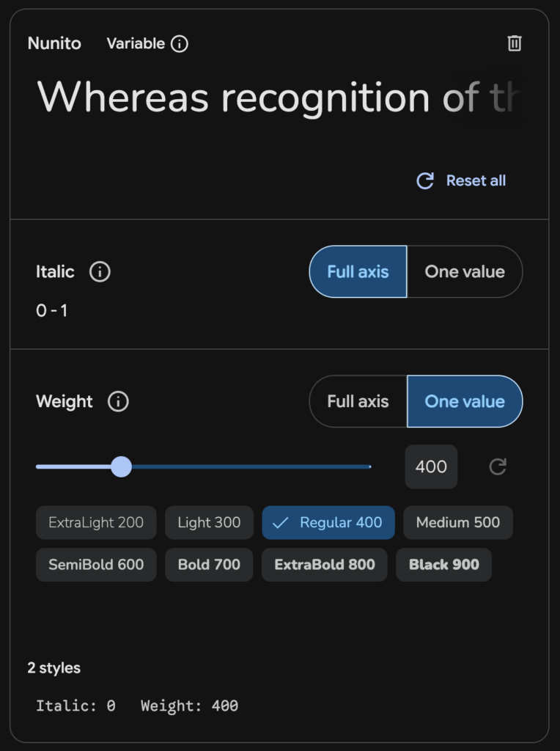
Task: Switch Italic to One value mode
Action: [x=465, y=271]
